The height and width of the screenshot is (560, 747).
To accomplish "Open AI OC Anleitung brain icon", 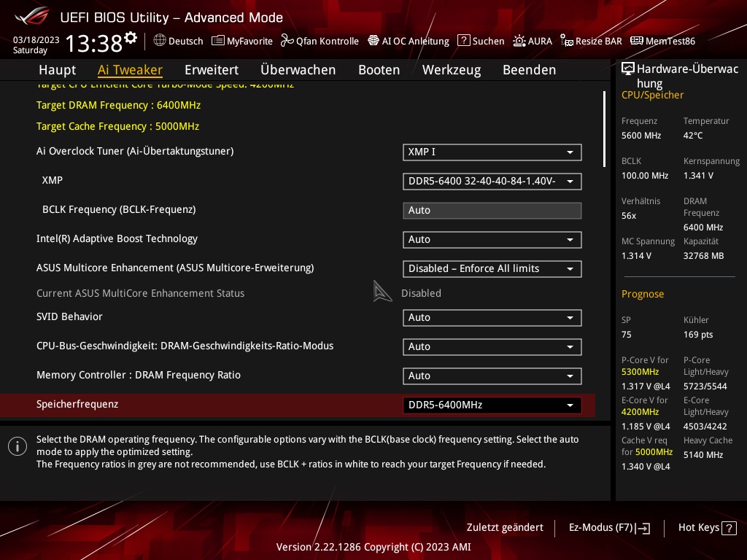I will (373, 41).
